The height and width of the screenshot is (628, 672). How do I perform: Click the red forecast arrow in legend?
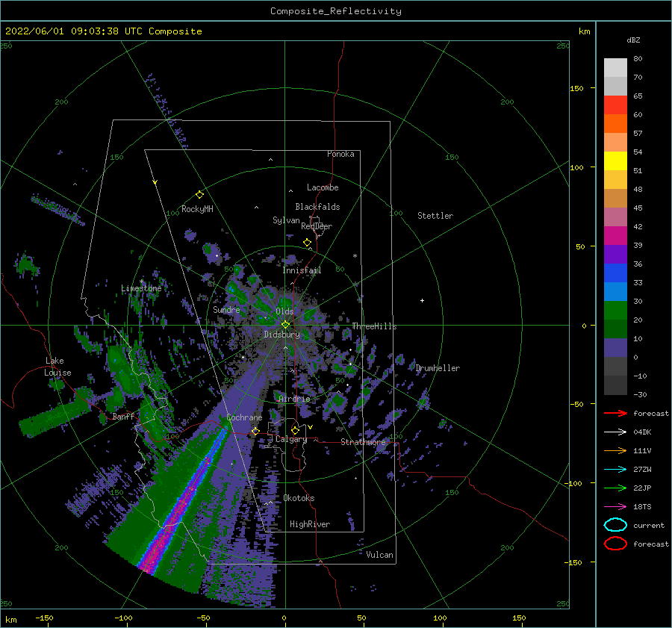[x=615, y=413]
